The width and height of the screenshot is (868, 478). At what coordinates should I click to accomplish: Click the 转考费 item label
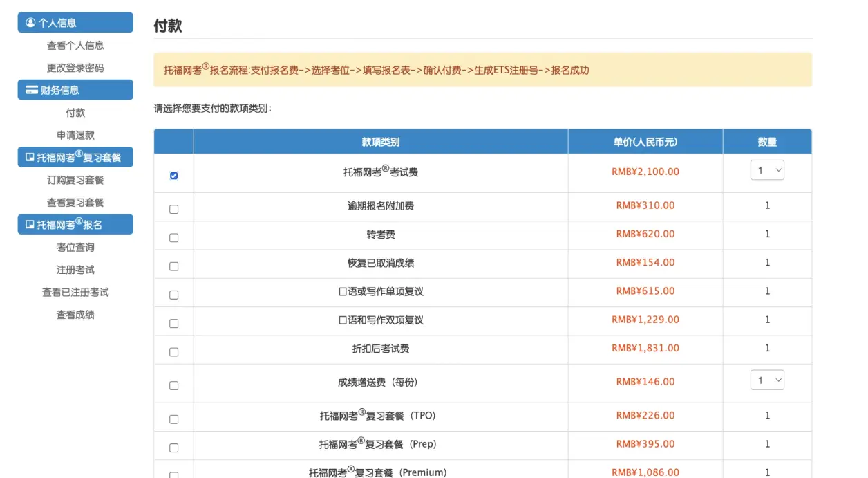[x=381, y=235]
